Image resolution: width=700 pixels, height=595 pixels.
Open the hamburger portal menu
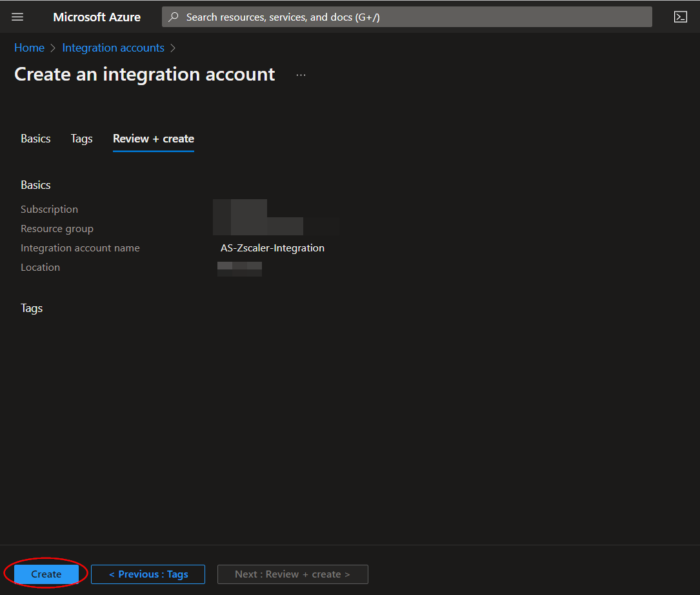coord(17,17)
